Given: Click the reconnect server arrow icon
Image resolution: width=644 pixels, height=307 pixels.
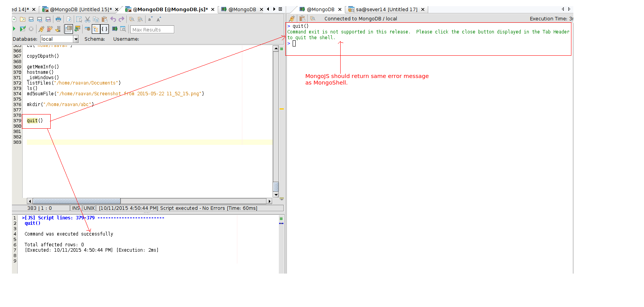Looking at the screenshot, I should [x=58, y=29].
